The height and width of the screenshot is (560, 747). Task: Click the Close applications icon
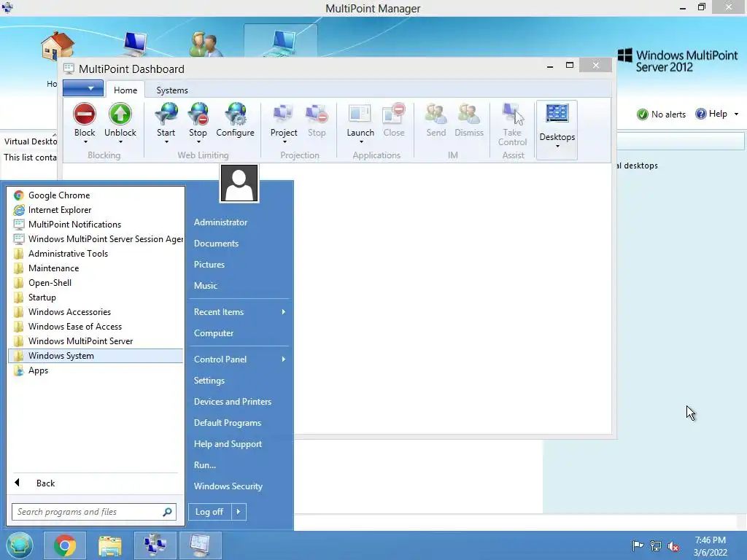[394, 114]
